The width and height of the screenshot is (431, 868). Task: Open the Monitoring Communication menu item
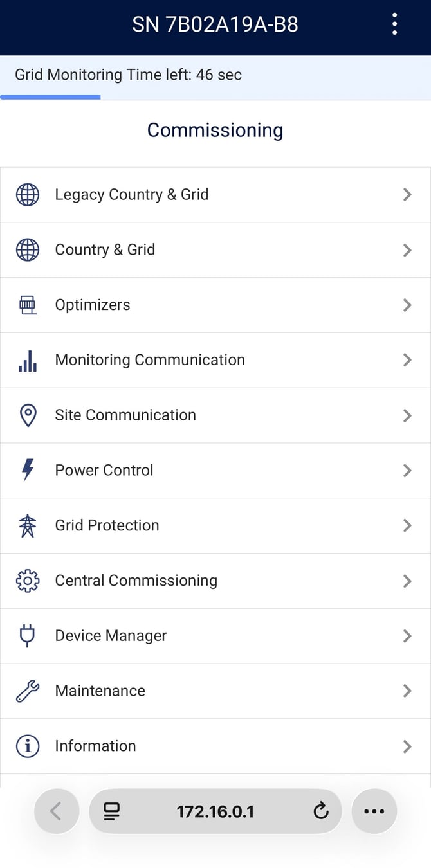coord(150,360)
